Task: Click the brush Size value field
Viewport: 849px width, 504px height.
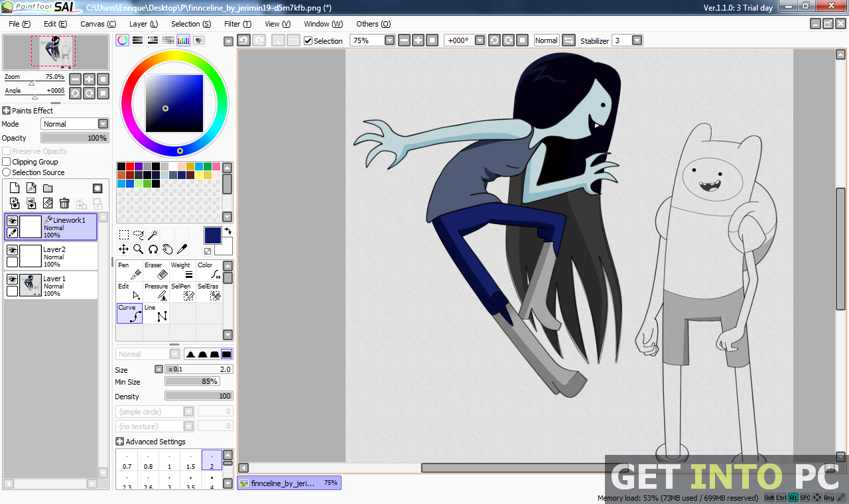Action: (x=199, y=369)
